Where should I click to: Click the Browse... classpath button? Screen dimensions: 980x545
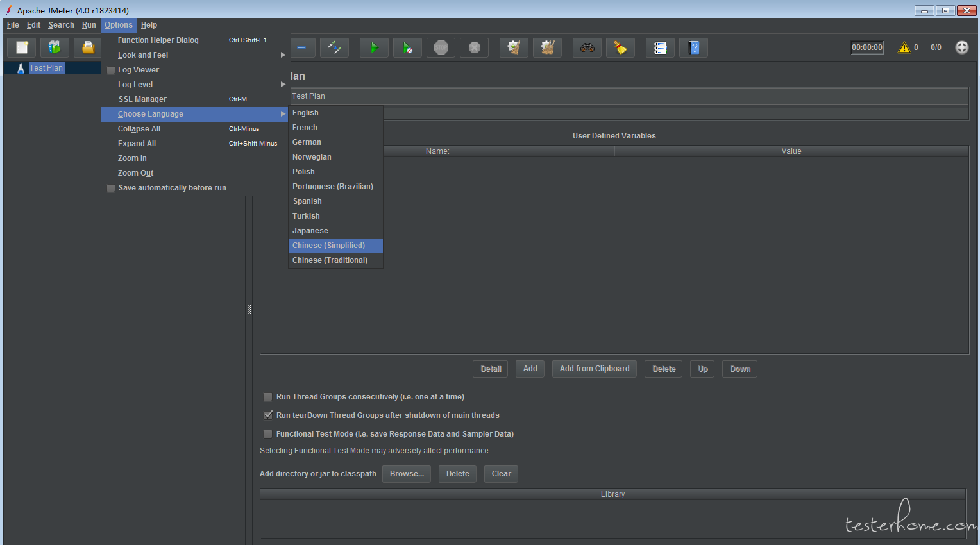click(x=407, y=474)
